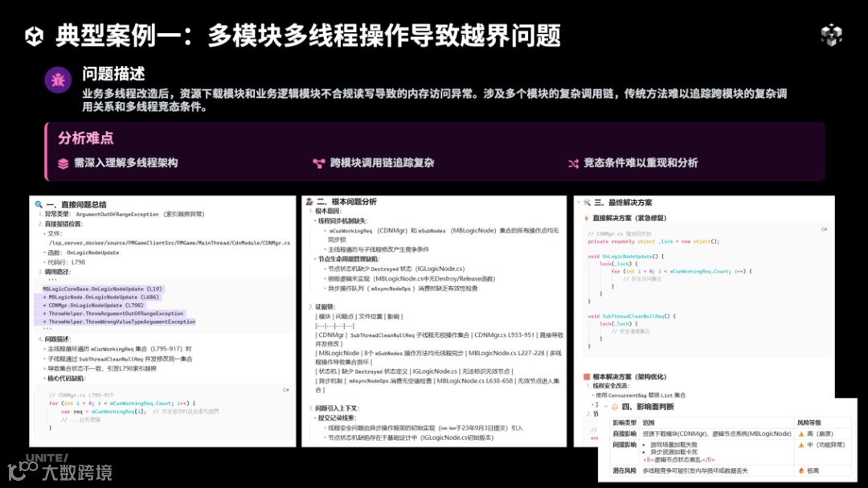The width and height of the screenshot is (868, 488).
Task: Click the icon beside 二、根本问题分析
Action: click(x=309, y=202)
